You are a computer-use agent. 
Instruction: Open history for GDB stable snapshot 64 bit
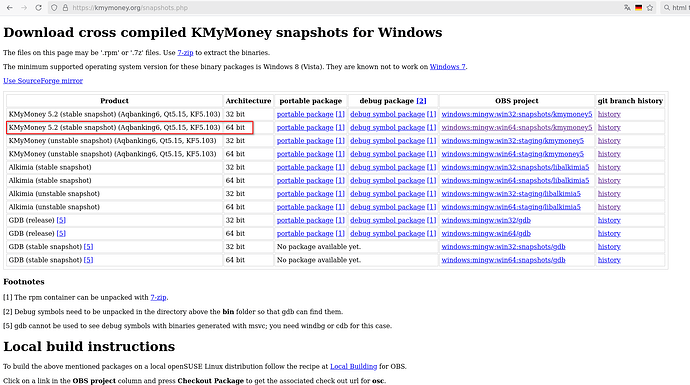click(x=609, y=260)
